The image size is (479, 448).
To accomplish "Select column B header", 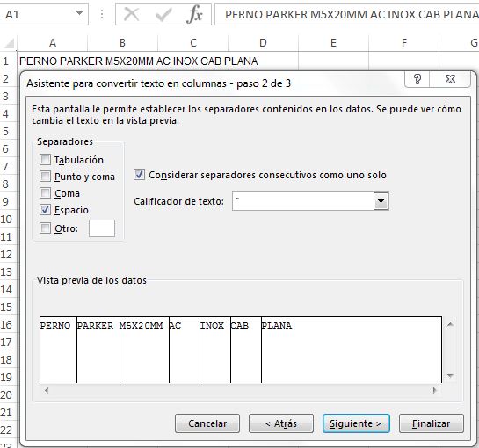I will [x=122, y=43].
